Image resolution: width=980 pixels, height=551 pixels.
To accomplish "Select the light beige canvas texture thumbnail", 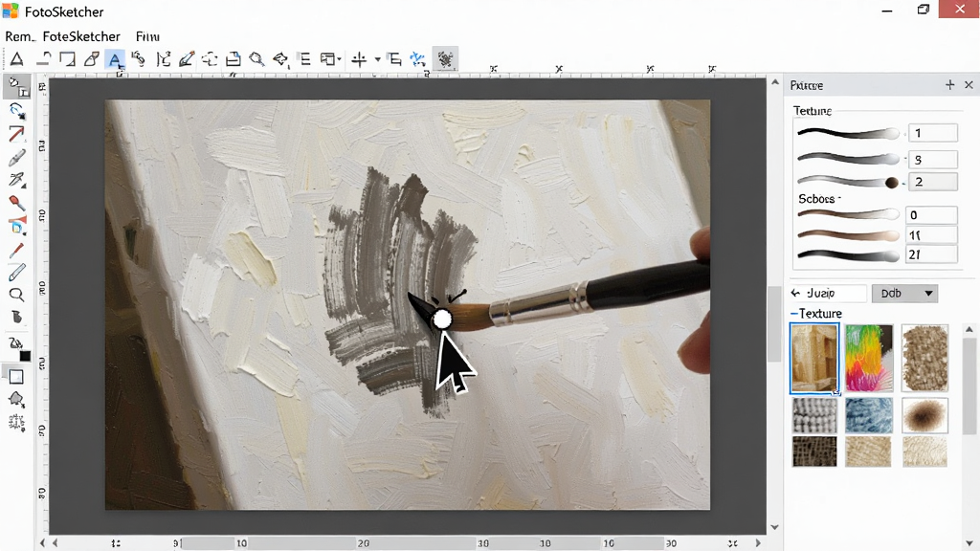I will tap(869, 452).
